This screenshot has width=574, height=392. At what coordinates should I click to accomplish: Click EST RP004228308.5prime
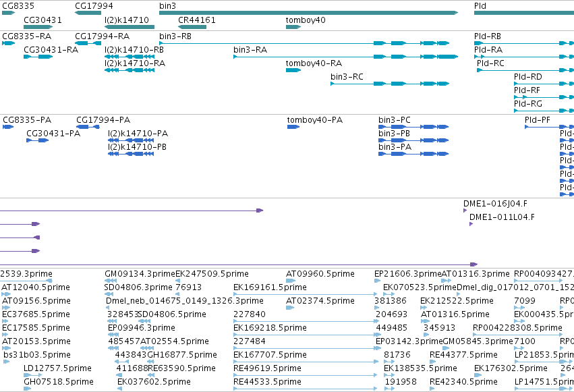click(517, 328)
